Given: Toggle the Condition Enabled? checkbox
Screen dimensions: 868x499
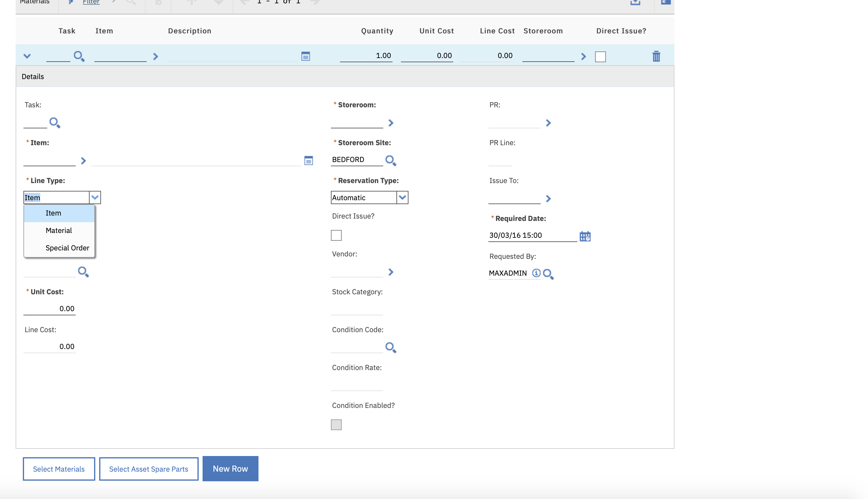Looking at the screenshot, I should [336, 424].
